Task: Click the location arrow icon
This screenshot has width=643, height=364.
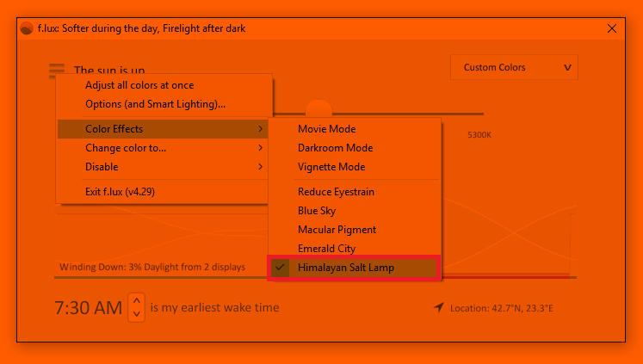Action: [438, 307]
